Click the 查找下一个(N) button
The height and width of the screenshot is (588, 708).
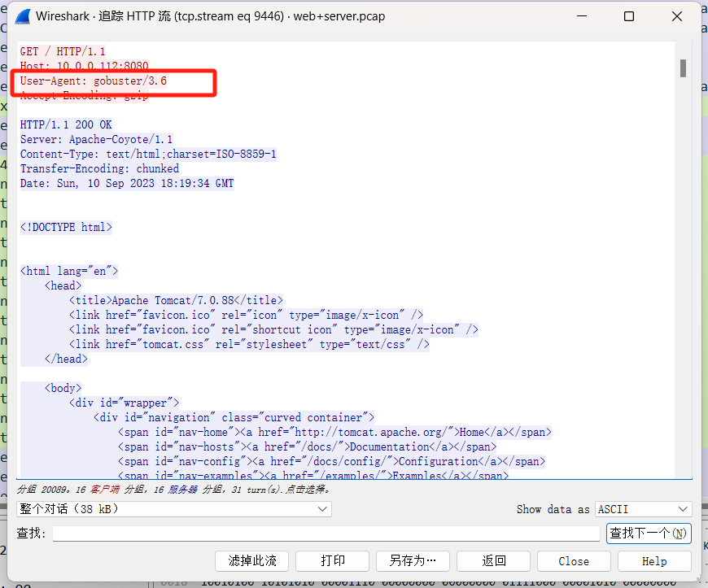tap(649, 534)
